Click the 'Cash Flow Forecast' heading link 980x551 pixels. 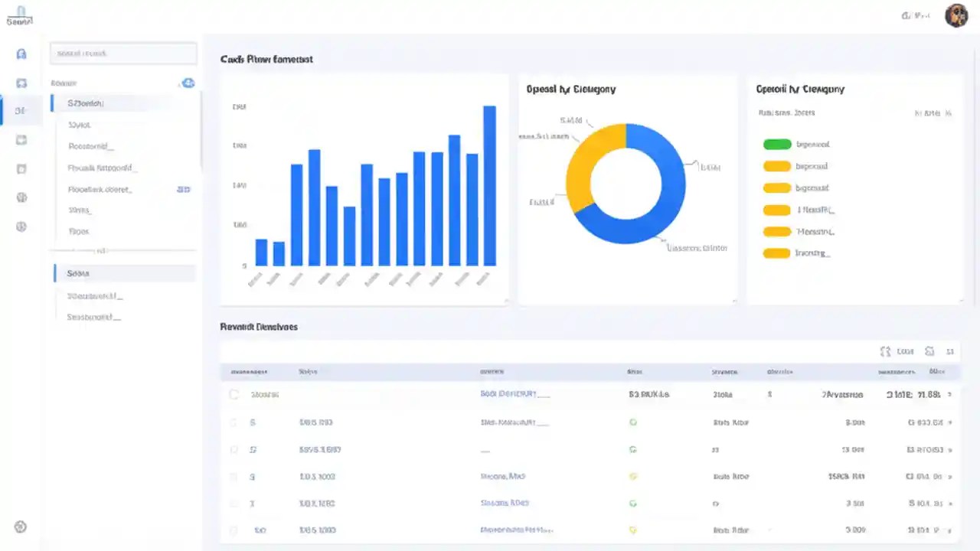(x=266, y=59)
